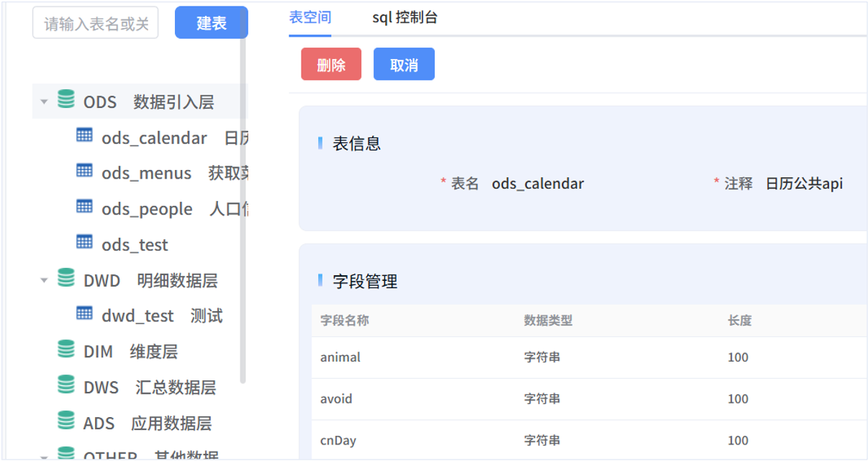Click the table name search input field
This screenshot has width=868, height=461.
coord(95,22)
